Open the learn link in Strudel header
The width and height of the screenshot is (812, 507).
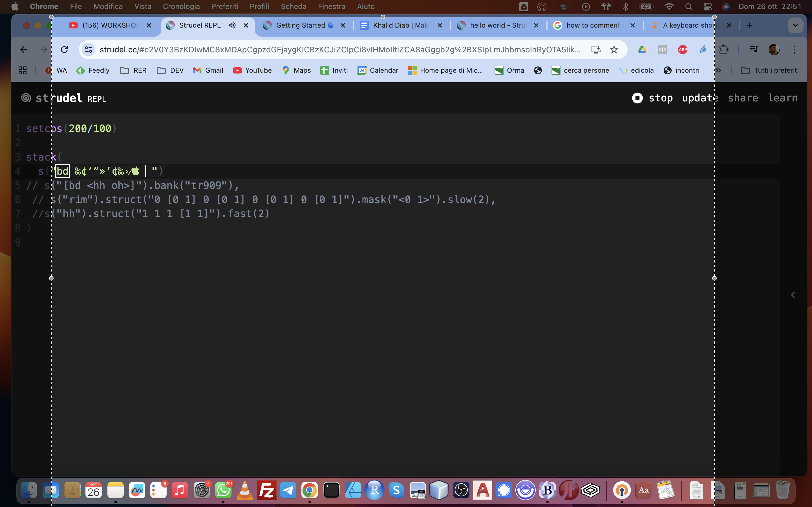click(x=782, y=98)
